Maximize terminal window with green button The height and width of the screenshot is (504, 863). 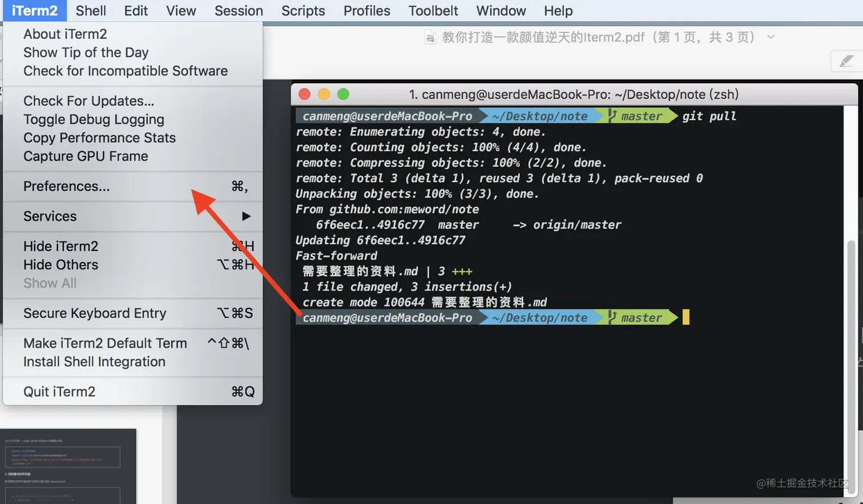point(343,94)
